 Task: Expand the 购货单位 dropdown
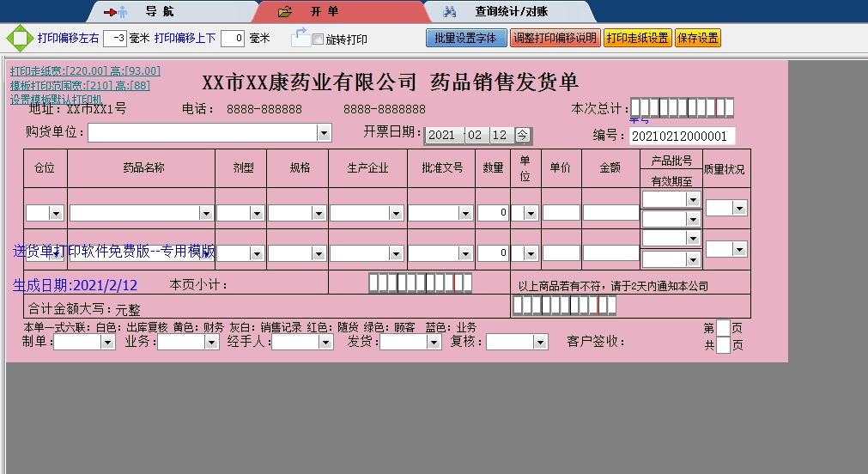[x=324, y=133]
